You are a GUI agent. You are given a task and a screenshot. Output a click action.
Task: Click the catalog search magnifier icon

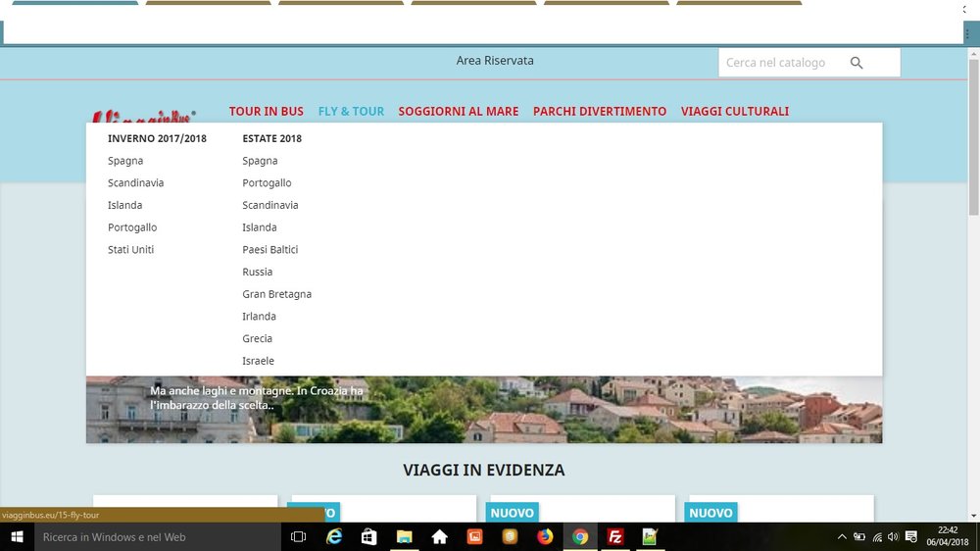tap(857, 63)
